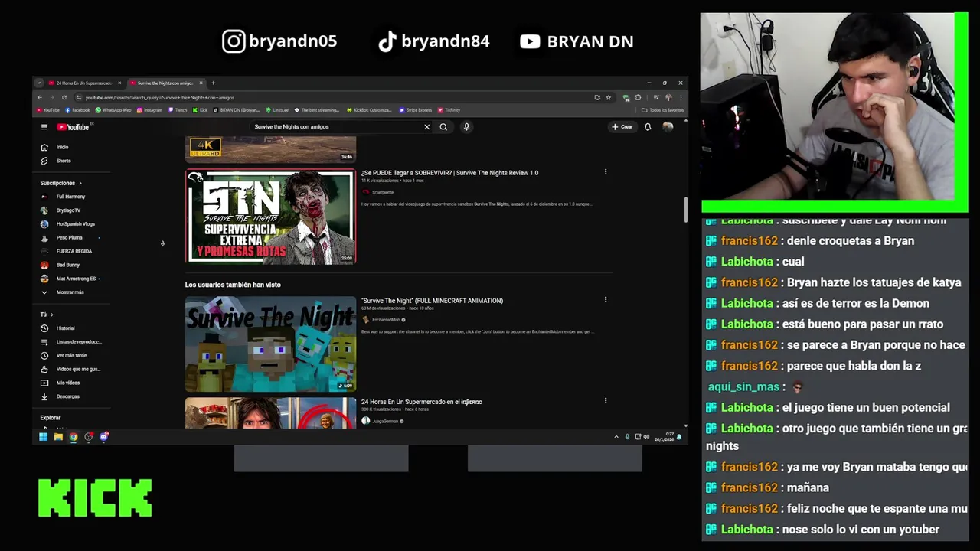Open the Instagram bookmark

[150, 110]
